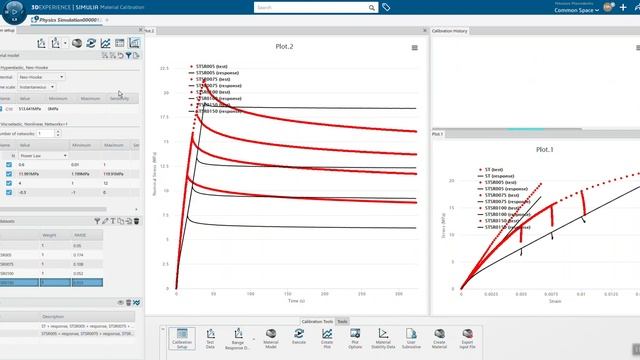Viewport: 640px width, 360px height.
Task: Click the copy icon in datasets header
Action: click(121, 221)
